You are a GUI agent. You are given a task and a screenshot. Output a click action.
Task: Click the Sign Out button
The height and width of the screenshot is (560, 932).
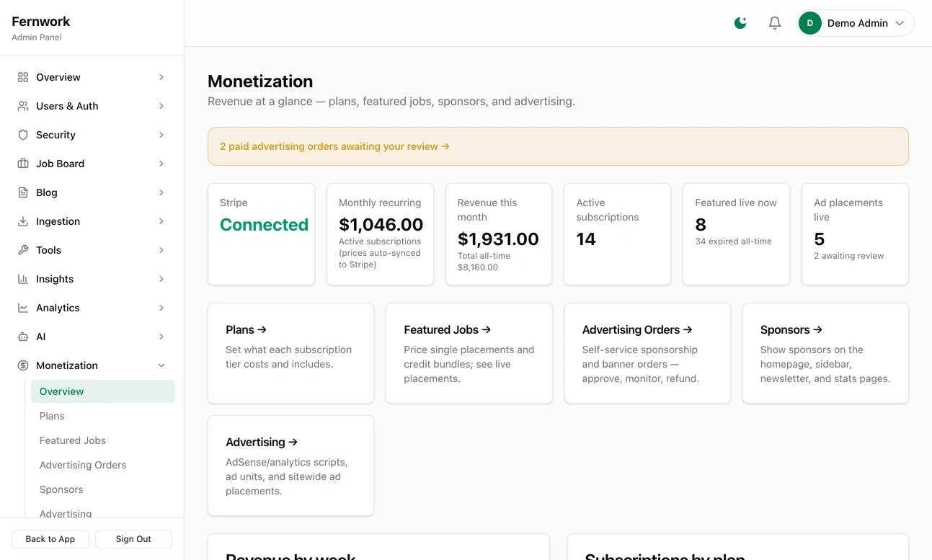(133, 539)
